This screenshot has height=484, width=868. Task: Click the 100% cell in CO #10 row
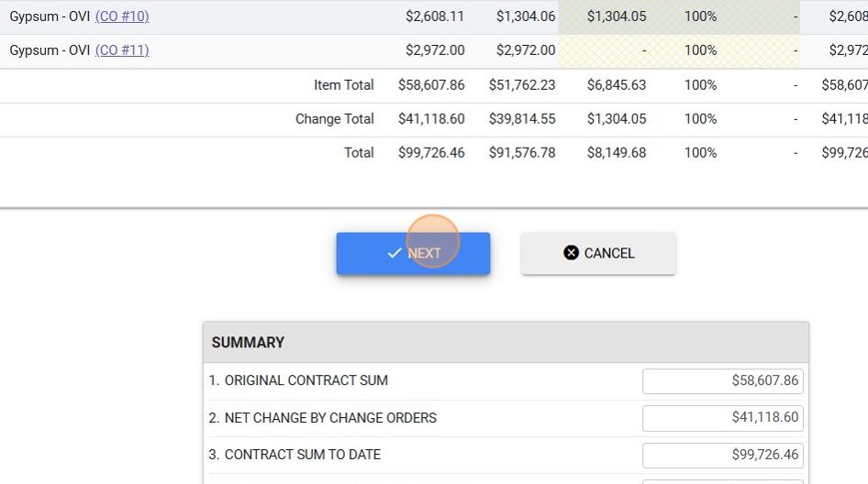click(x=700, y=16)
